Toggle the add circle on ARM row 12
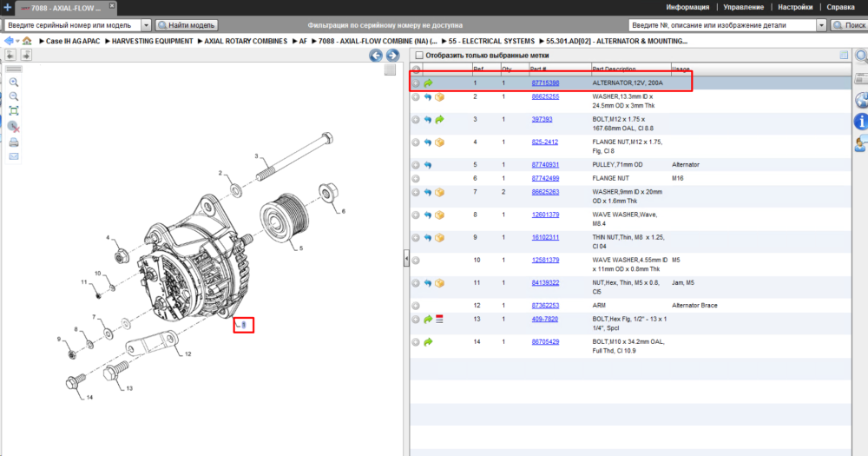Viewport: 868px width, 456px height. pos(416,306)
